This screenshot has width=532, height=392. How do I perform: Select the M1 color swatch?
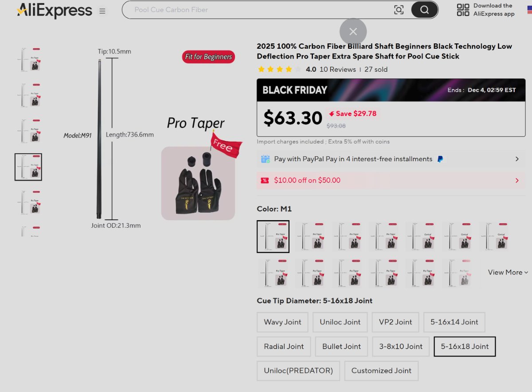pyautogui.click(x=273, y=237)
